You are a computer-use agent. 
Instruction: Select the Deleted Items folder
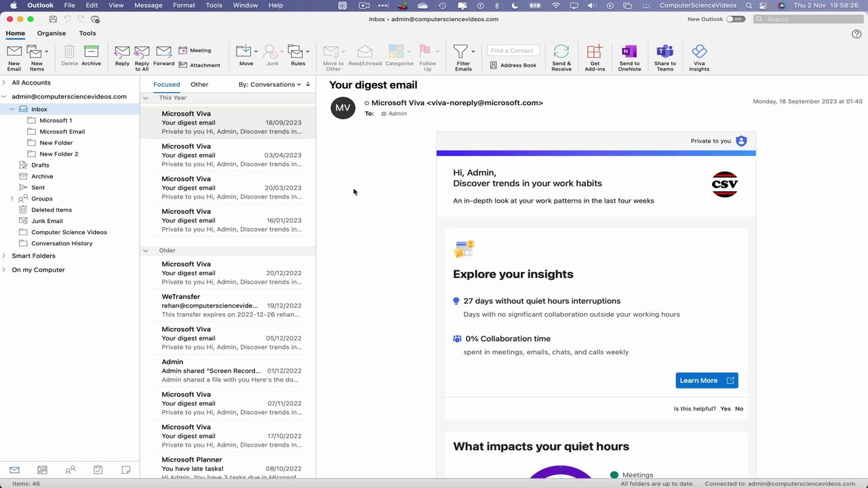(x=52, y=209)
